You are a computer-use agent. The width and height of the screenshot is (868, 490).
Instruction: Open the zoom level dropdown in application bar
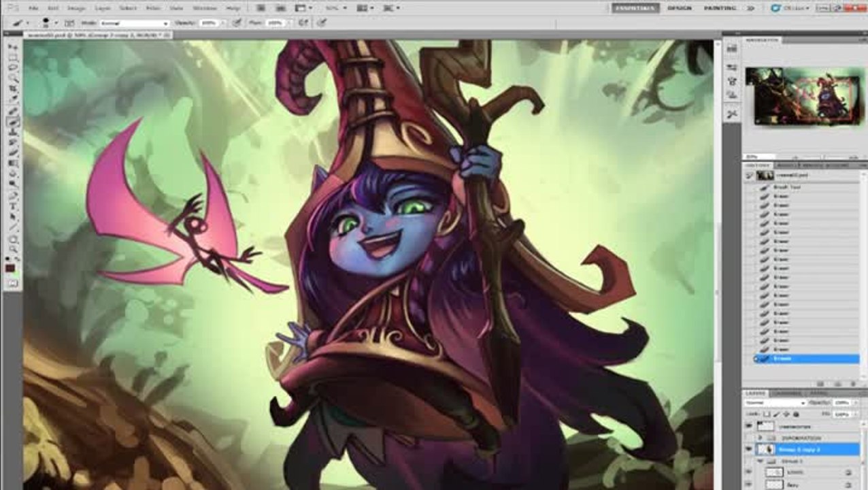(335, 7)
